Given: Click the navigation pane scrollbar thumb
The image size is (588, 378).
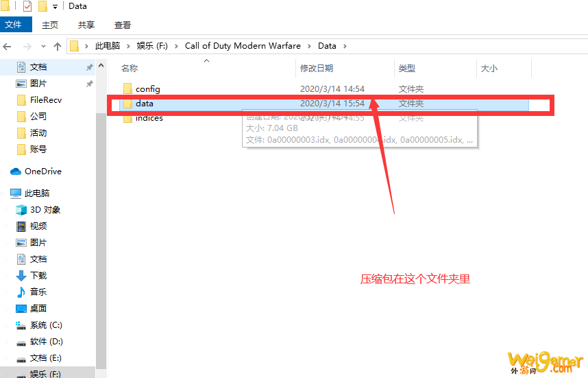Looking at the screenshot, I should click(x=101, y=240).
